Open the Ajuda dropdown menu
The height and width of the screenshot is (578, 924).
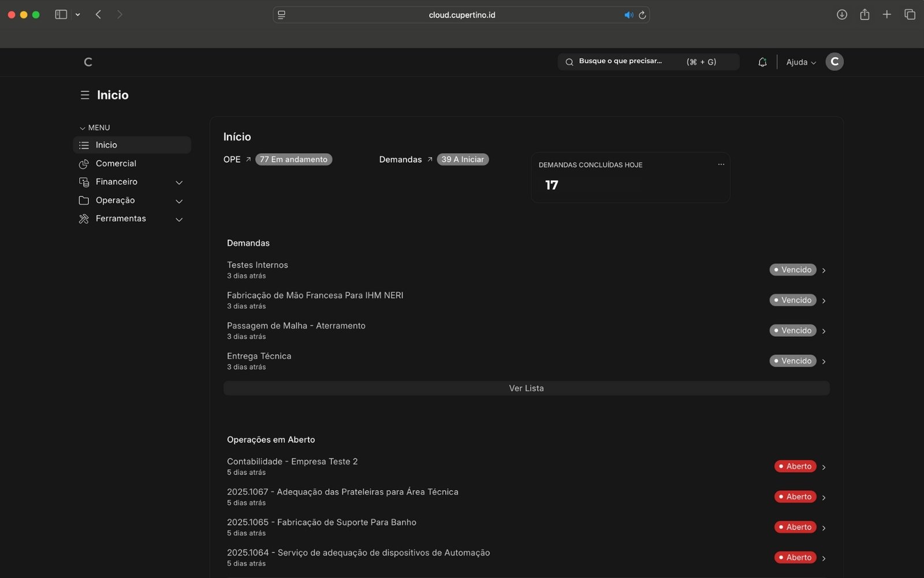(801, 62)
